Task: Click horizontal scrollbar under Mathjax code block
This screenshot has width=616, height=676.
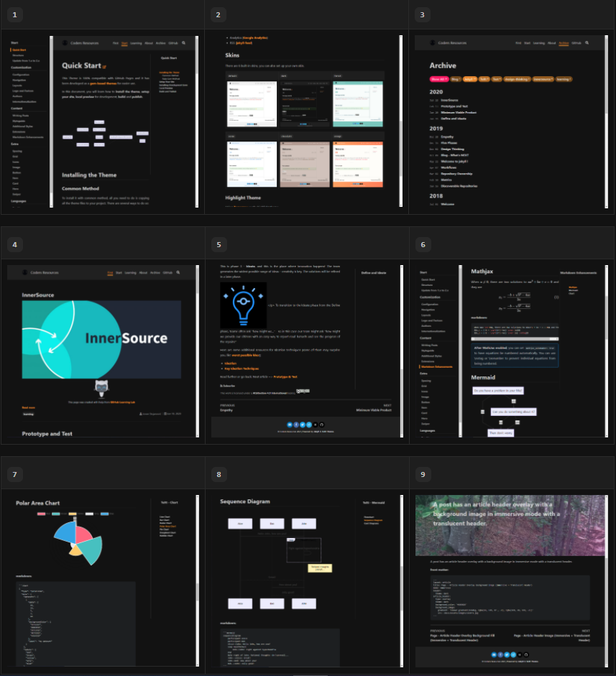Action: coord(515,339)
